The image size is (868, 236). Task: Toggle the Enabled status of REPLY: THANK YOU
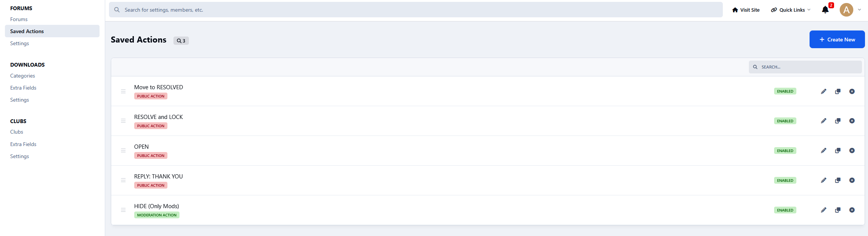[785, 180]
